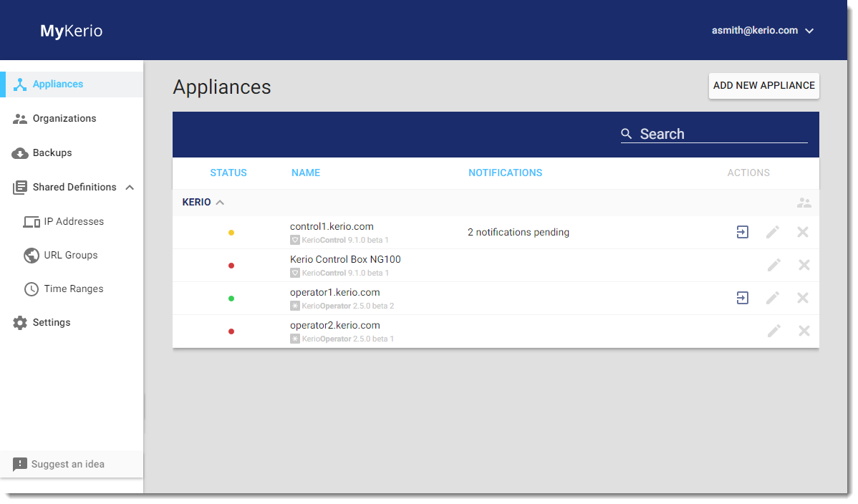Remove control1.kerio.com appliance
Image resolution: width=858 pixels, height=504 pixels.
point(803,232)
